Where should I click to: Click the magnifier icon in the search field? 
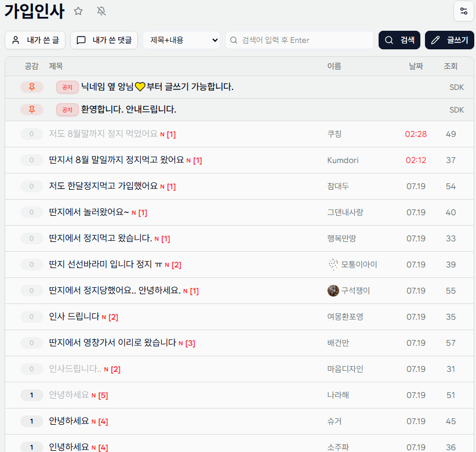tap(234, 40)
